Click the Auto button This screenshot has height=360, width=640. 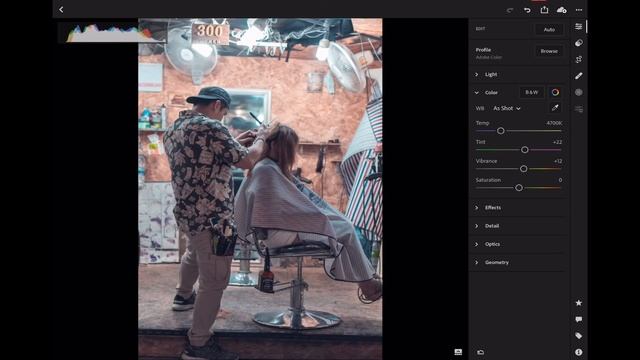click(549, 29)
